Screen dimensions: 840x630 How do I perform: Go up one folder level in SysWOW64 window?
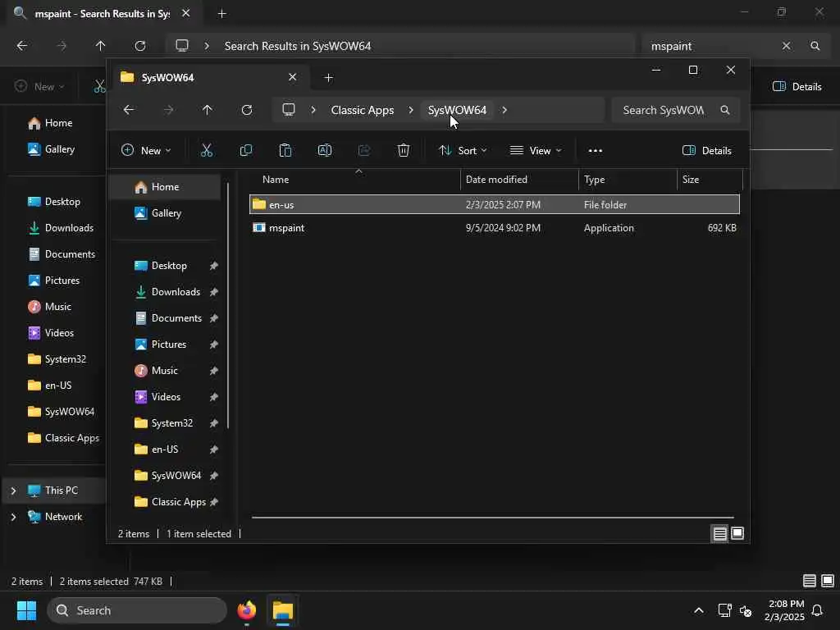point(208,110)
